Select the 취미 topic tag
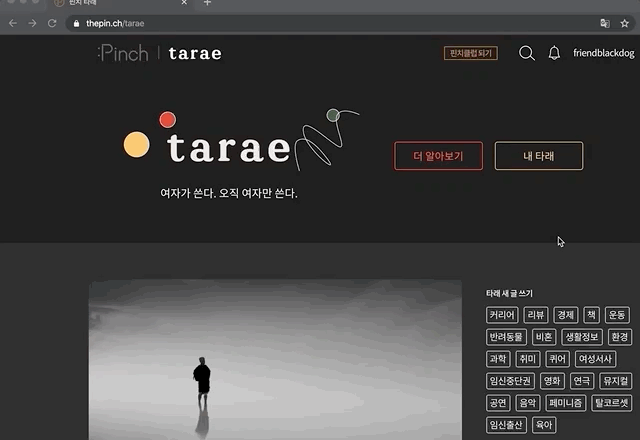Viewport: 640px width, 440px height. point(528,359)
